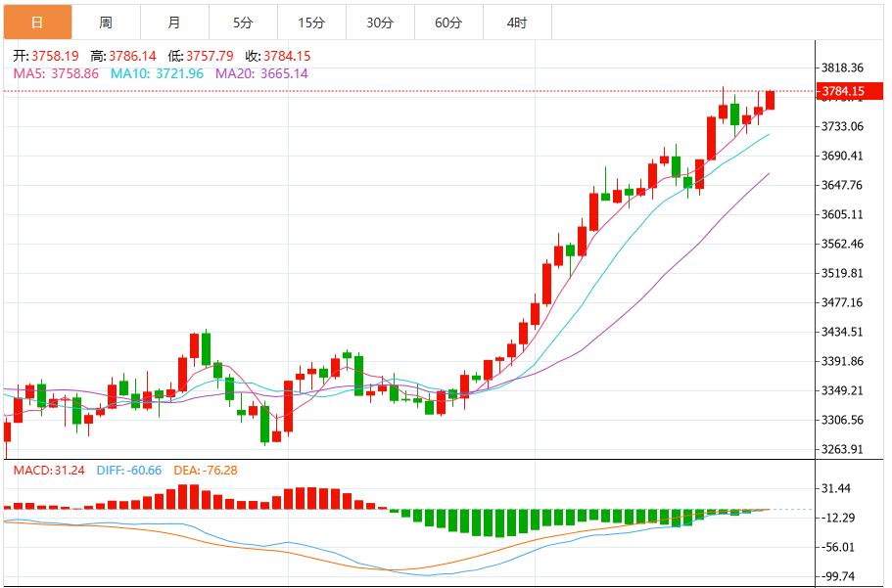Image resolution: width=892 pixels, height=588 pixels.
Task: Click the current price tag 3784.15
Action: click(x=842, y=92)
